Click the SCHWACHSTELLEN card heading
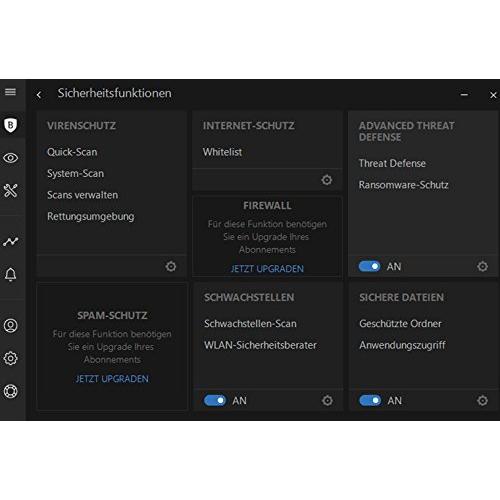This screenshot has width=500, height=500. (249, 297)
